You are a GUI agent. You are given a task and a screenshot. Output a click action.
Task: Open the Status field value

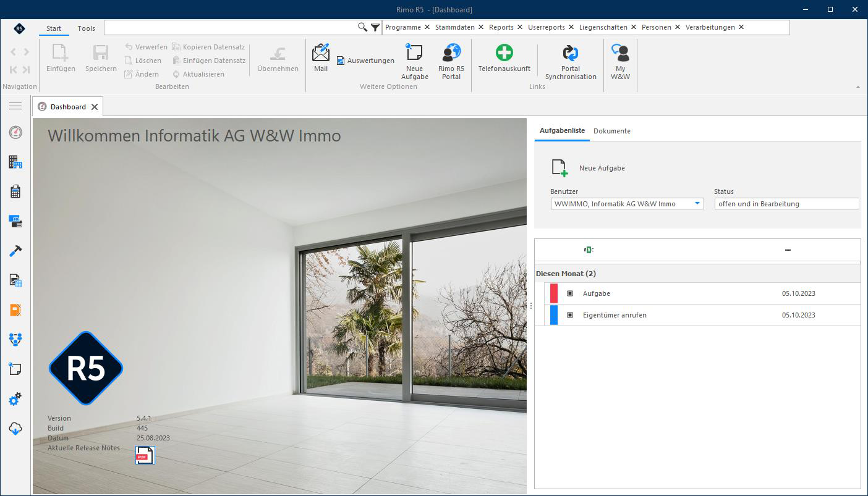[787, 203]
